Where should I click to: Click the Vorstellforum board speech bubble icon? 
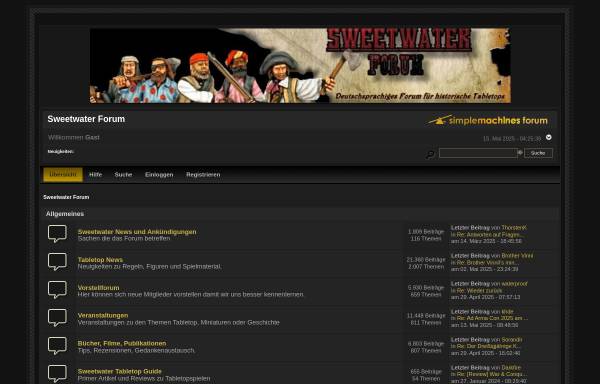pos(57,290)
